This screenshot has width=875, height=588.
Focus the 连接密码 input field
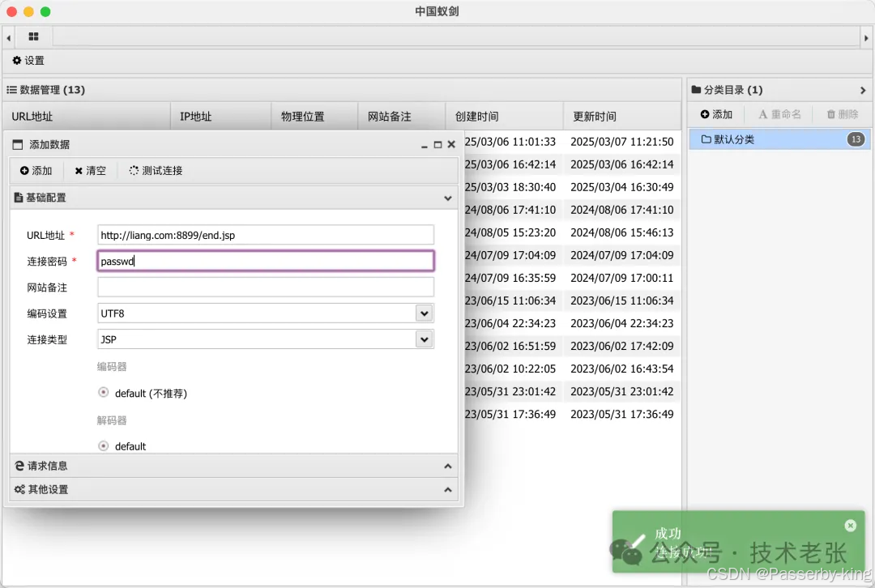pos(266,261)
